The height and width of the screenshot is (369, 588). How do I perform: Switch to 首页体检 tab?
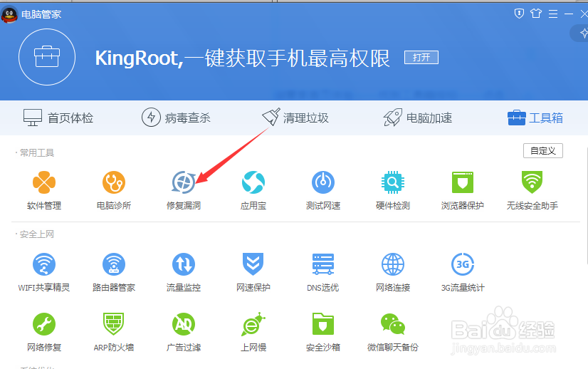pyautogui.click(x=58, y=118)
